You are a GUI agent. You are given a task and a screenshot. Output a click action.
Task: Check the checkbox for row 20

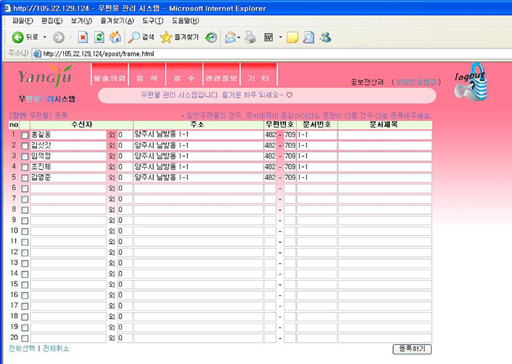[x=25, y=338]
